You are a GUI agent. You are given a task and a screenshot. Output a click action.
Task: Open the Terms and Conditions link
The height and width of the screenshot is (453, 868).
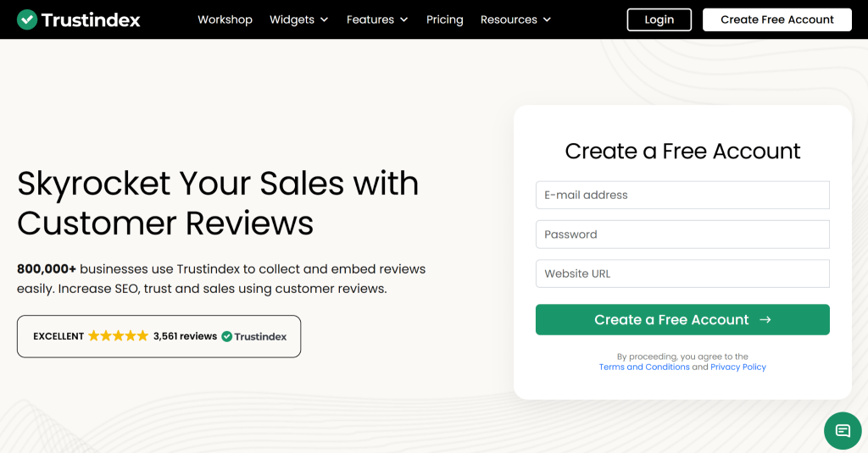(644, 367)
